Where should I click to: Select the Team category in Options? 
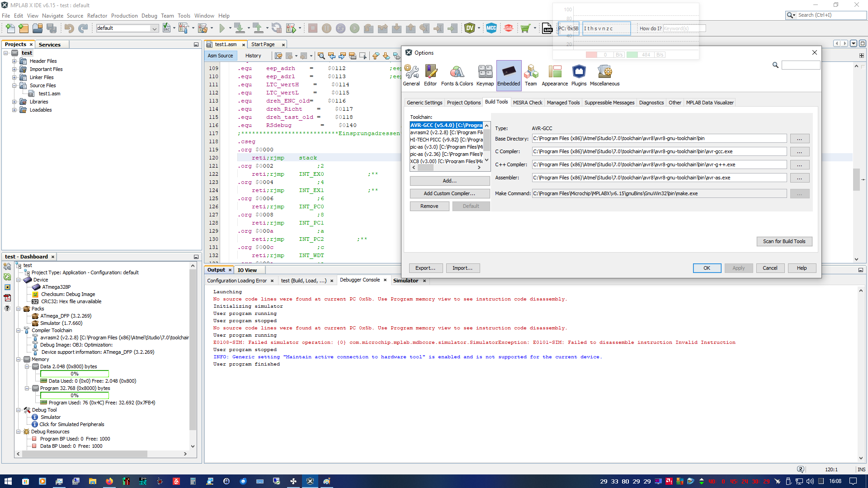click(531, 75)
